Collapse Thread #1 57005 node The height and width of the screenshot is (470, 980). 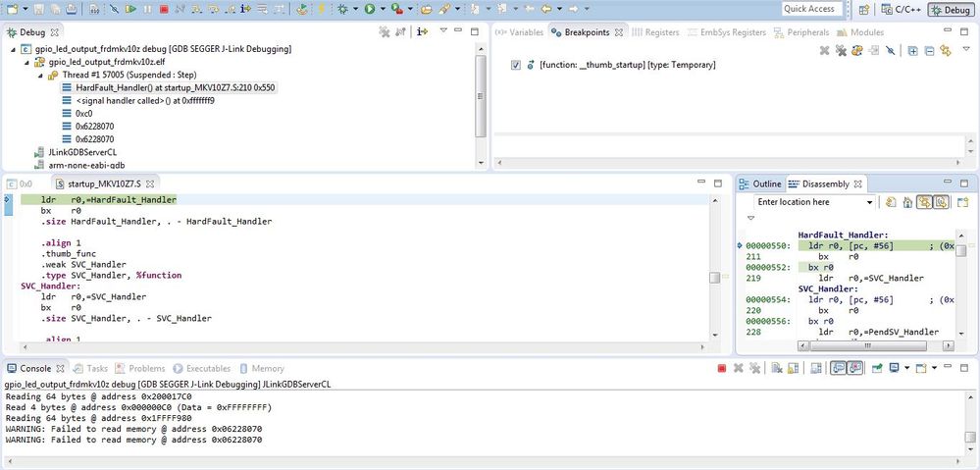point(40,75)
